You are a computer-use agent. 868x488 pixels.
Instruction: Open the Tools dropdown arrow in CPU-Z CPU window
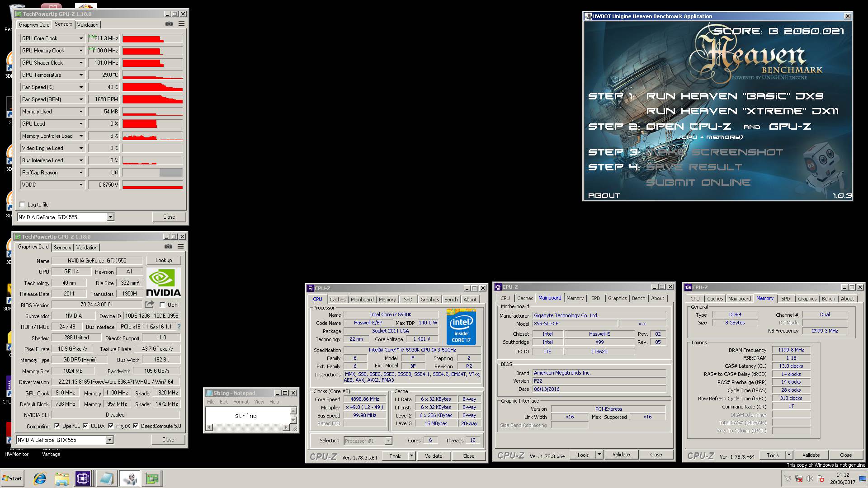(x=411, y=456)
